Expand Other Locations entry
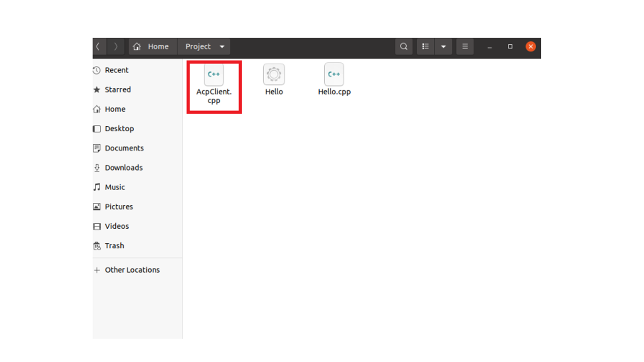Image resolution: width=644 pixels, height=362 pixels. tap(132, 270)
